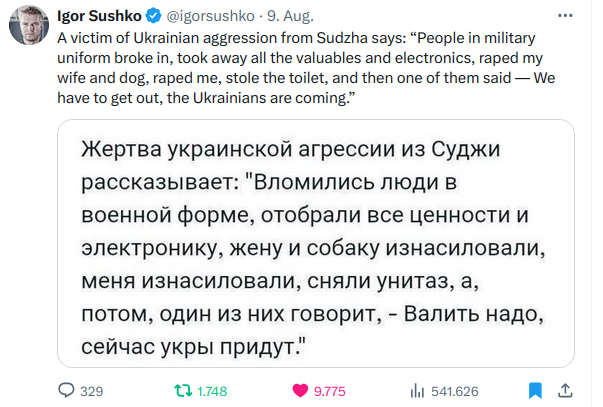Toggle the green repost arrows icon
603x407 pixels.
(180, 390)
